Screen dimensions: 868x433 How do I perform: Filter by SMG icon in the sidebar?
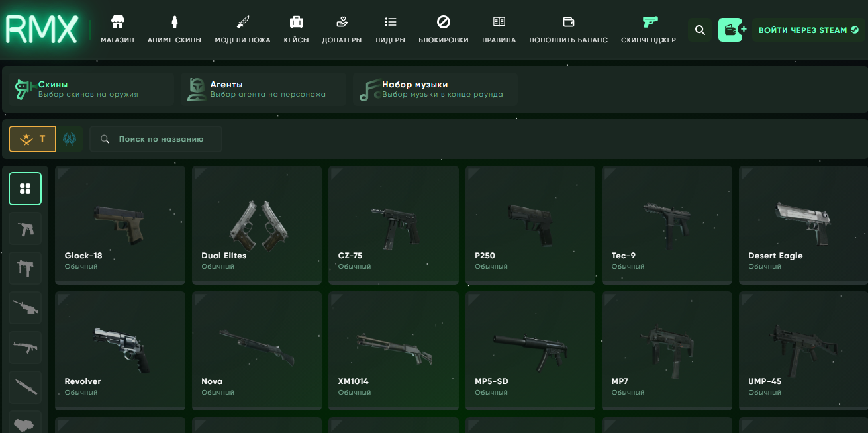coord(25,268)
